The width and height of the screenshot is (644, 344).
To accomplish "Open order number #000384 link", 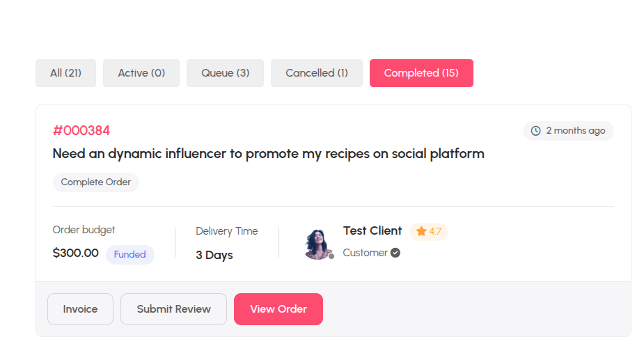I will coord(81,131).
